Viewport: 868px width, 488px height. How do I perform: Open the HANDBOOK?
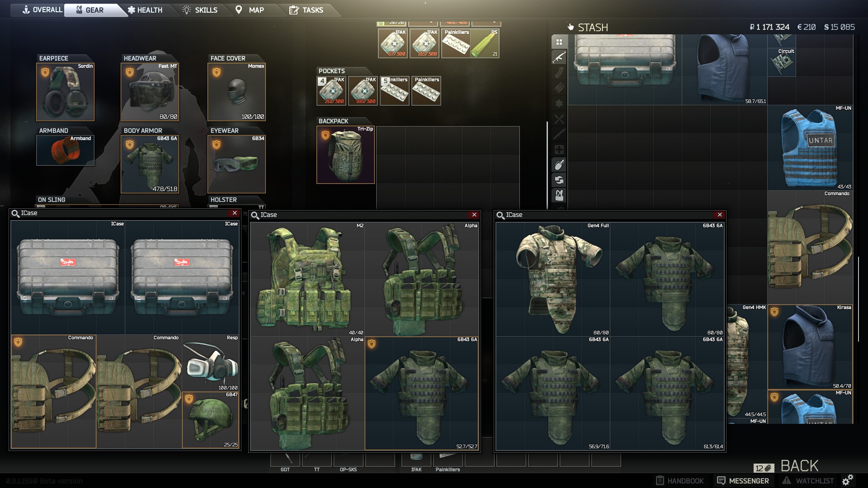coord(680,481)
